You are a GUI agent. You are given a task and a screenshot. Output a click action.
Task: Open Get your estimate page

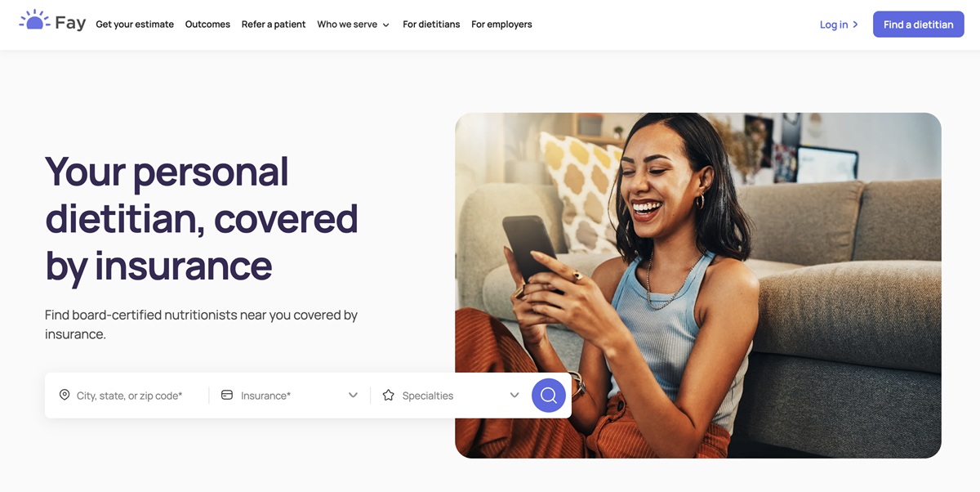(x=135, y=25)
